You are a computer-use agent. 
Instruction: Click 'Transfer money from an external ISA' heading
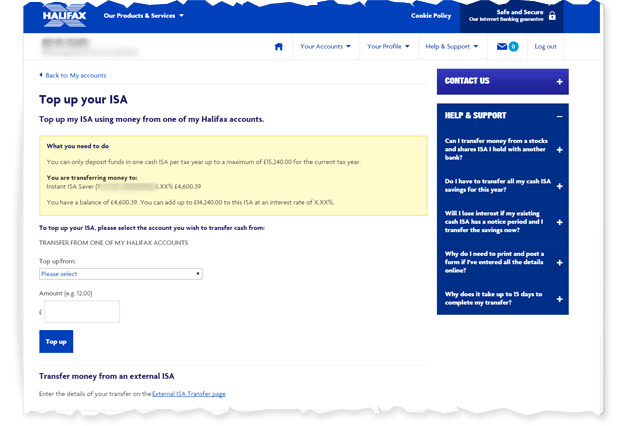click(x=107, y=376)
